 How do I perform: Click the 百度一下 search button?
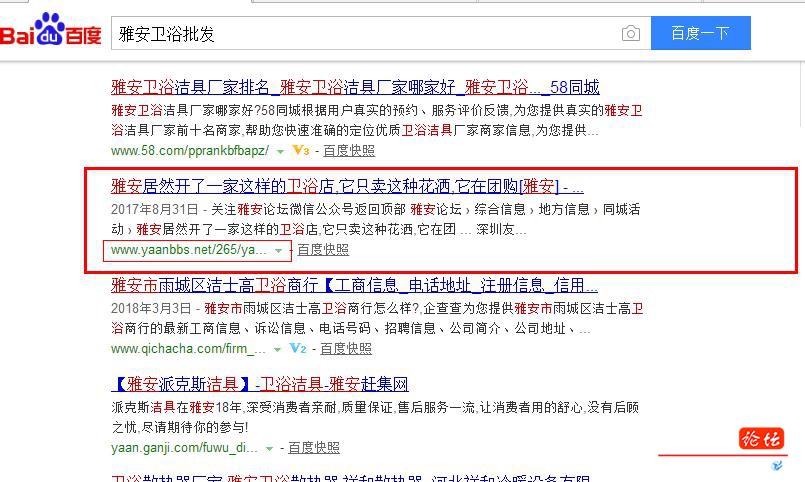700,33
